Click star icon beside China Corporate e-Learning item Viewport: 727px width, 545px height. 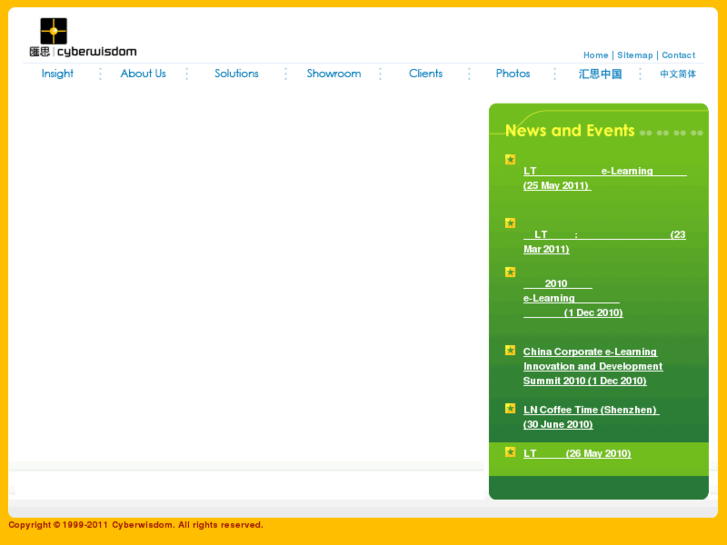[510, 350]
